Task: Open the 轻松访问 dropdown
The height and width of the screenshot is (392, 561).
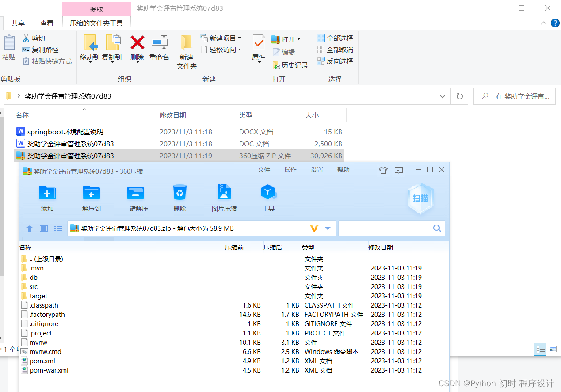Action: (240, 50)
